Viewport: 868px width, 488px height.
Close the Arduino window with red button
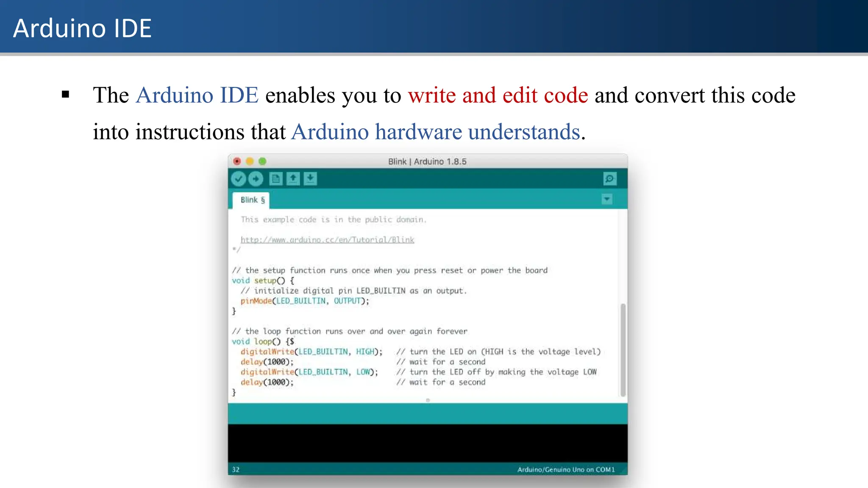click(x=237, y=161)
